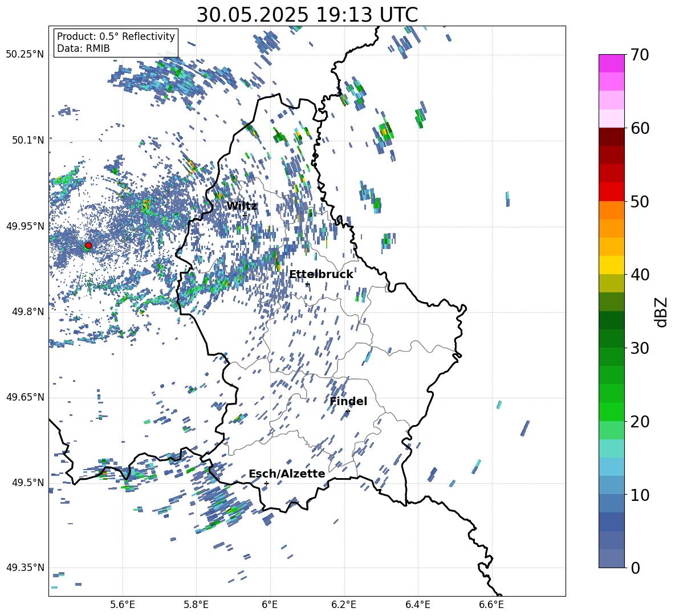Select the 'Wiltz' city label

tap(242, 206)
